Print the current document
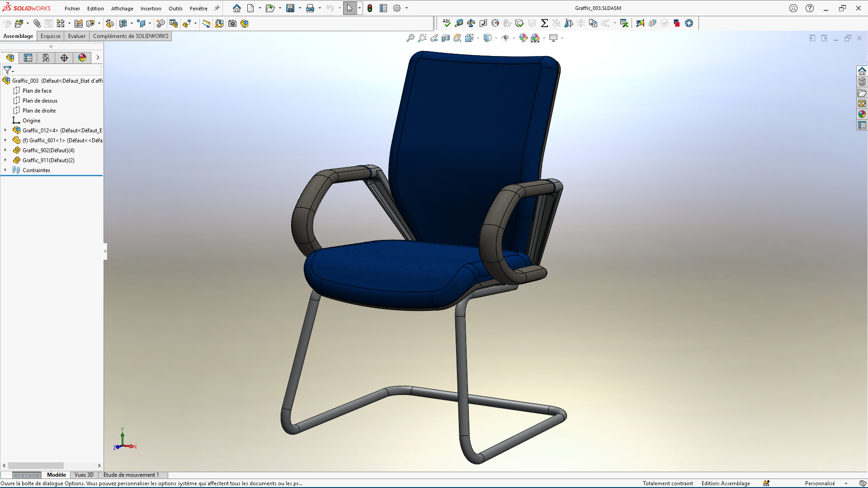The image size is (868, 488). (310, 8)
